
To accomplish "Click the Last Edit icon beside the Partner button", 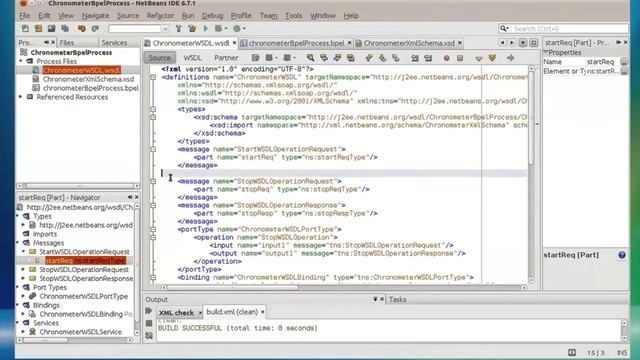I will pyautogui.click(x=256, y=58).
